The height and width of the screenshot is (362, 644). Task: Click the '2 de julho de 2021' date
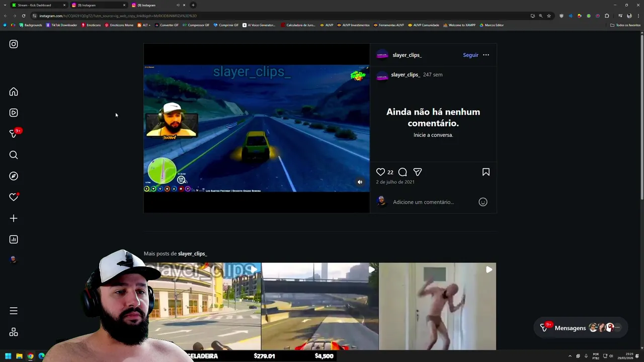395,182
